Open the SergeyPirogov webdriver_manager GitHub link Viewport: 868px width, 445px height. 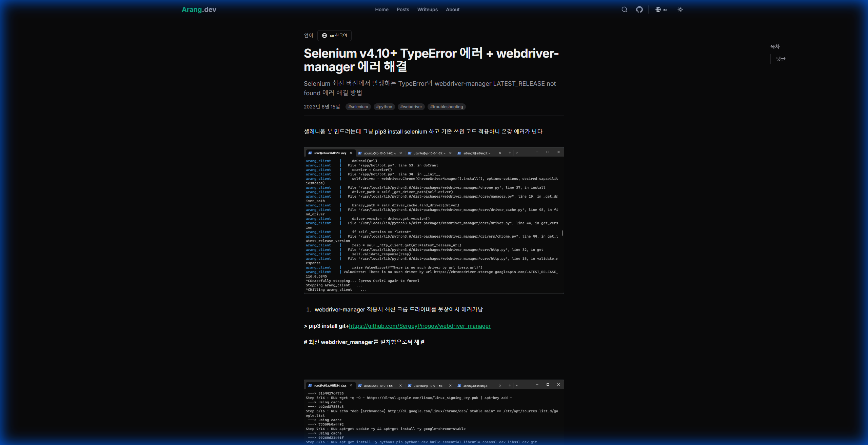420,326
